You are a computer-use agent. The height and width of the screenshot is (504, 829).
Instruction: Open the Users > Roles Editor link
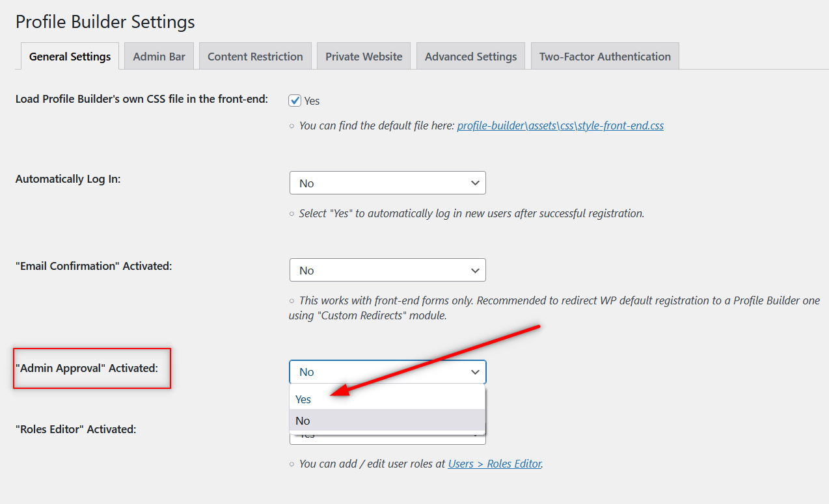click(495, 464)
